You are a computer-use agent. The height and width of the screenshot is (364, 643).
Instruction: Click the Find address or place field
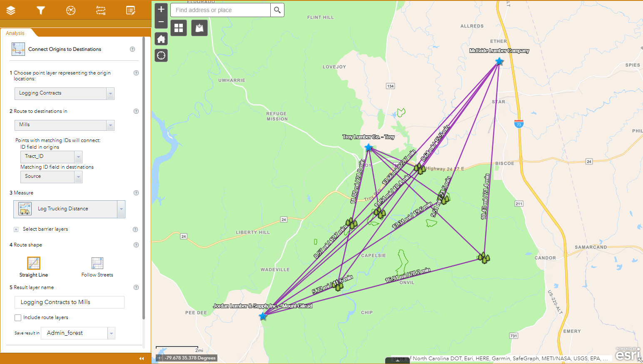point(220,10)
